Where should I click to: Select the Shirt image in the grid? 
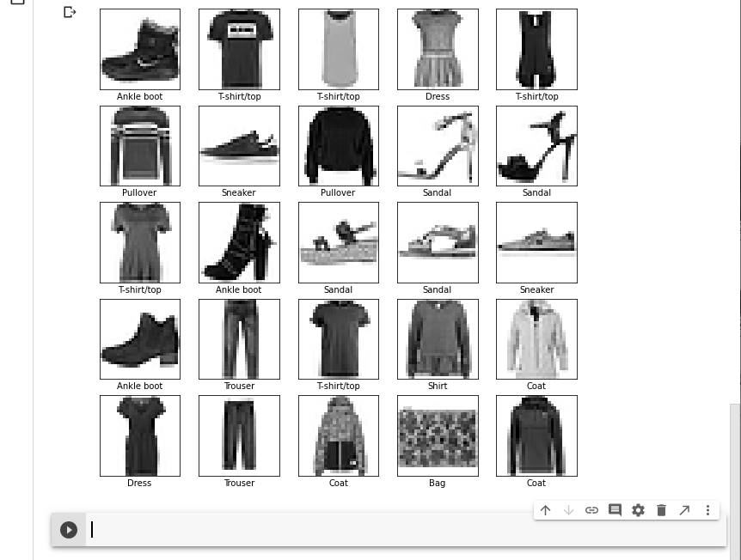[438, 338]
